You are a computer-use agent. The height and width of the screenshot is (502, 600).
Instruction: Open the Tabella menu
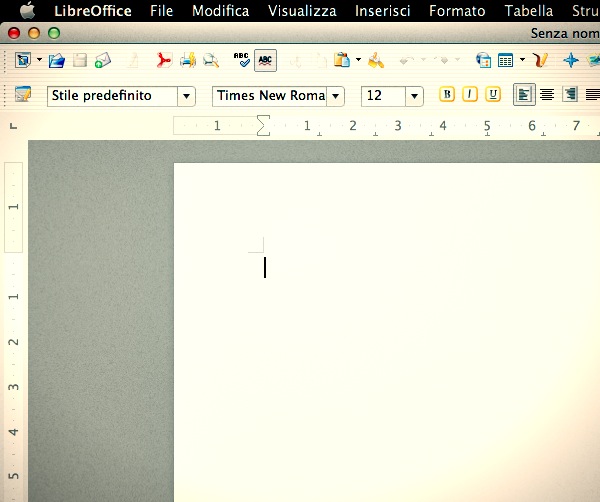pyautogui.click(x=528, y=11)
